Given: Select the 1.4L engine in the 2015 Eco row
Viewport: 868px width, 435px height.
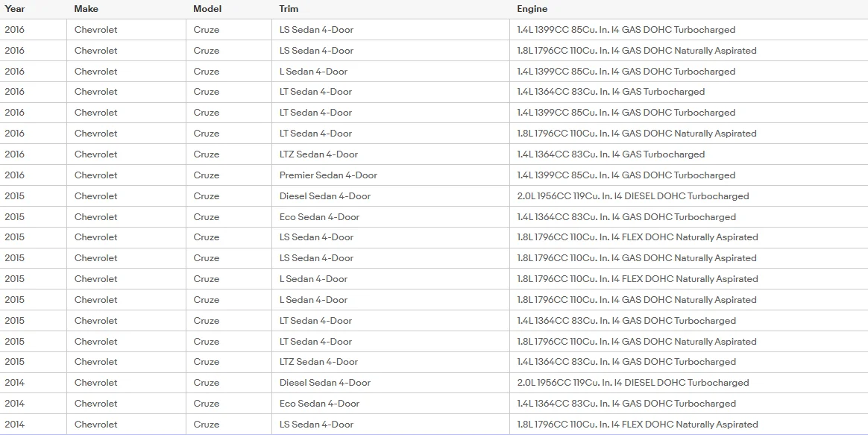Looking at the screenshot, I should point(626,216).
